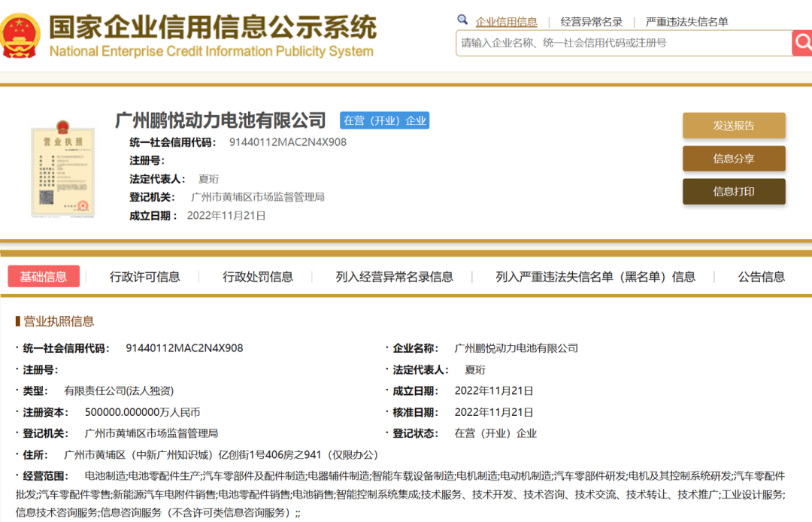812x522 pixels.
Task: Select the 基础信息 tab
Action: click(44, 277)
